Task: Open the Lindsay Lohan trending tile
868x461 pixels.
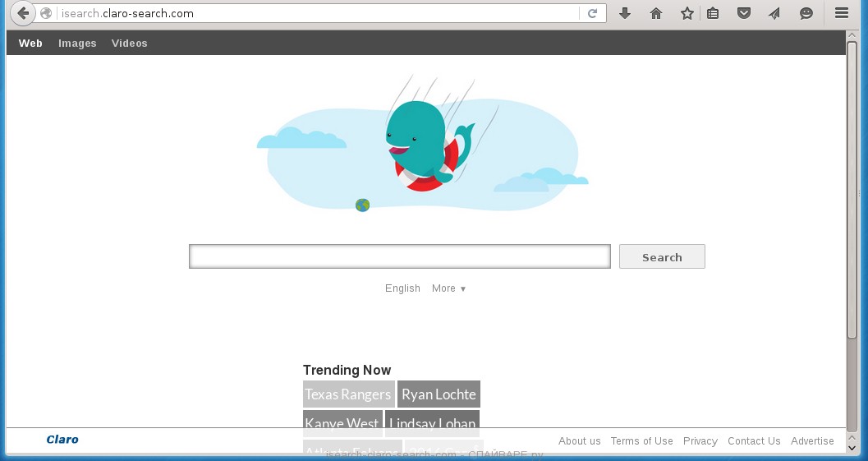Action: [432, 422]
